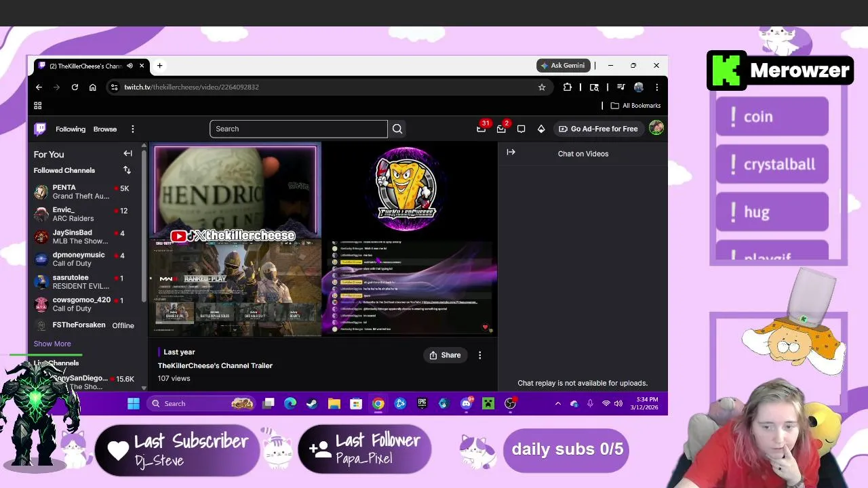This screenshot has height=488, width=868.
Task: Open Discord from the taskbar
Action: (x=466, y=403)
